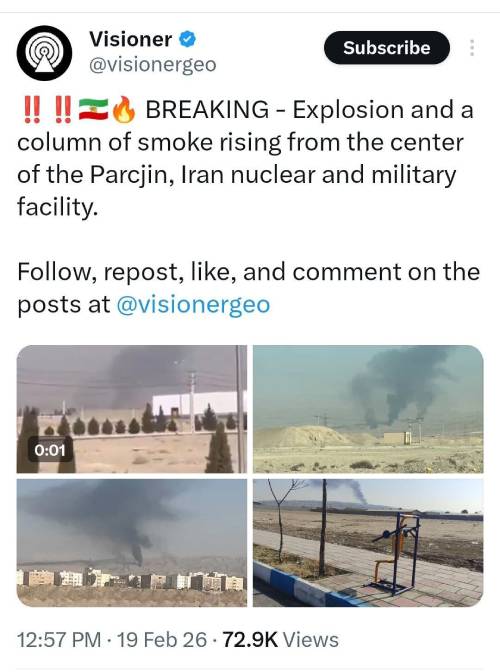The width and height of the screenshot is (500, 672).
Task: Open smoke-over-desert-hill photo
Action: (x=368, y=409)
